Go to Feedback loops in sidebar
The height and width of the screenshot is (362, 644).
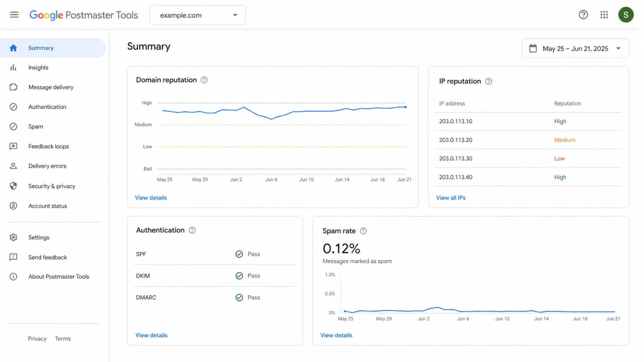tap(53, 146)
